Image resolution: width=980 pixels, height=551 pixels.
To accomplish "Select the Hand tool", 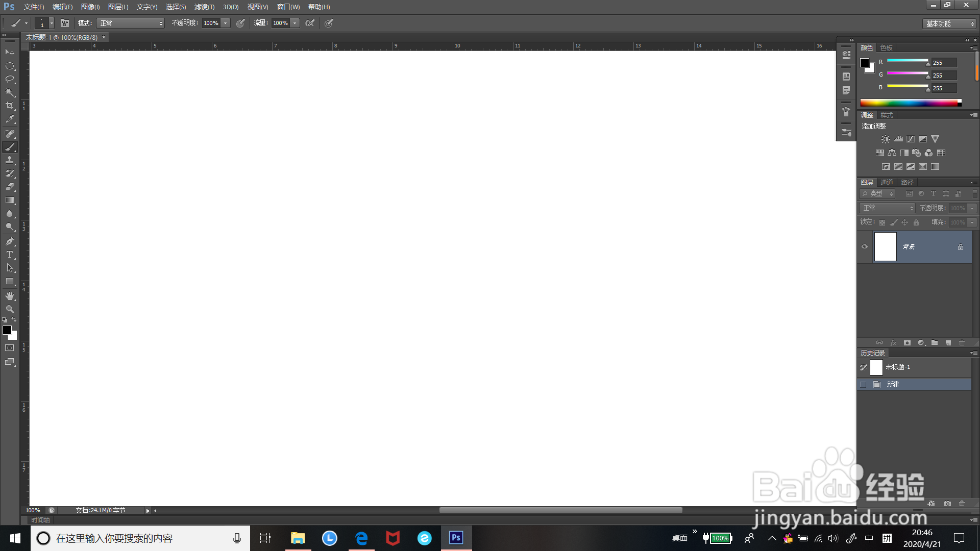I will click(10, 296).
